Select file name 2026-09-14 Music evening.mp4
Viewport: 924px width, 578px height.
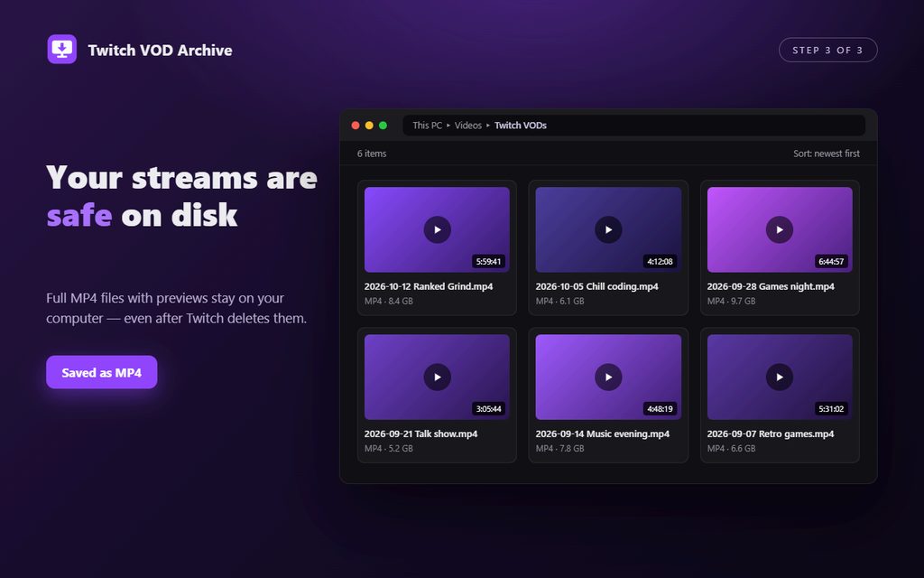(x=602, y=433)
